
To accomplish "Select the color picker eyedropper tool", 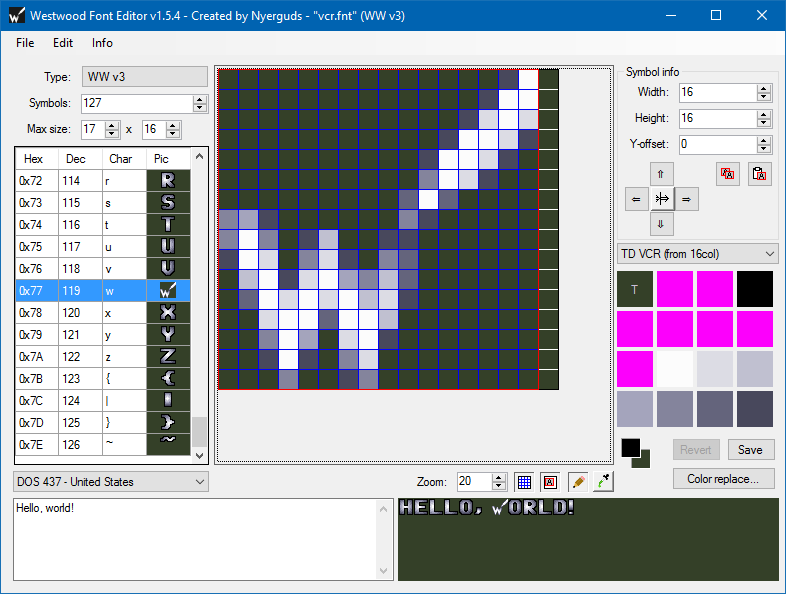I will 604,482.
